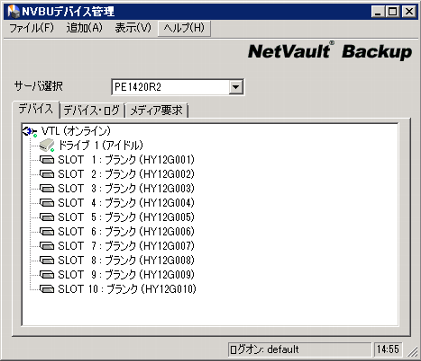Viewport: 421px width, 361px height.
Task: Select SLOT 9 text with HY12G009
Action: (126, 275)
